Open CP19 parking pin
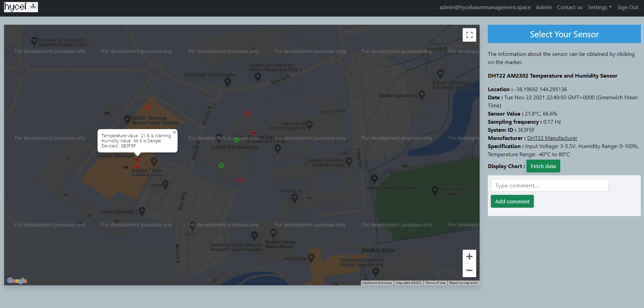644x308 pixels. tap(165, 185)
